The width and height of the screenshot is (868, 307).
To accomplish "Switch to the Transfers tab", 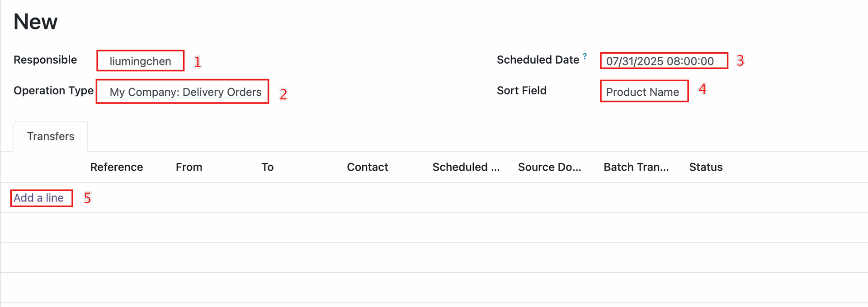I will coord(51,136).
